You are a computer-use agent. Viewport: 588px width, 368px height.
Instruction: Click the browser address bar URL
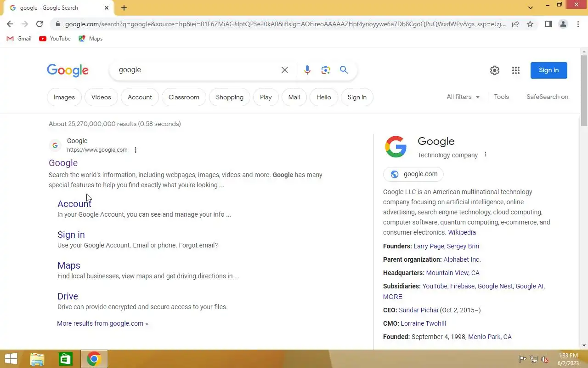point(285,24)
